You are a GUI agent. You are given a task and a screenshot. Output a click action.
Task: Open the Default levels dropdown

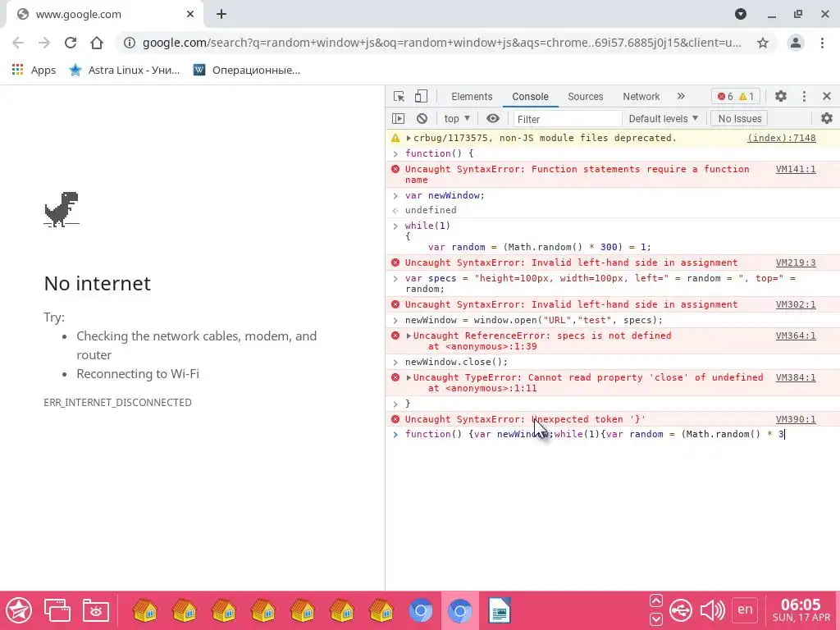pos(663,118)
